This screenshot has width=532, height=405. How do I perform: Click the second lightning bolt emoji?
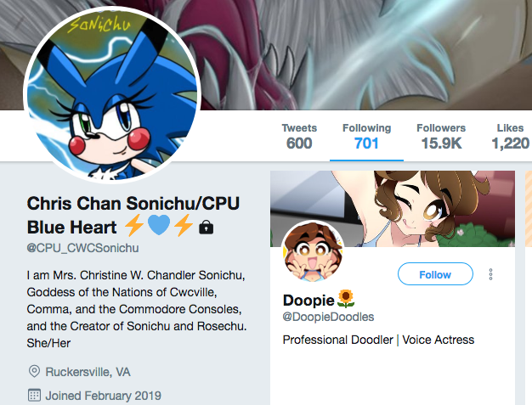coord(184,225)
